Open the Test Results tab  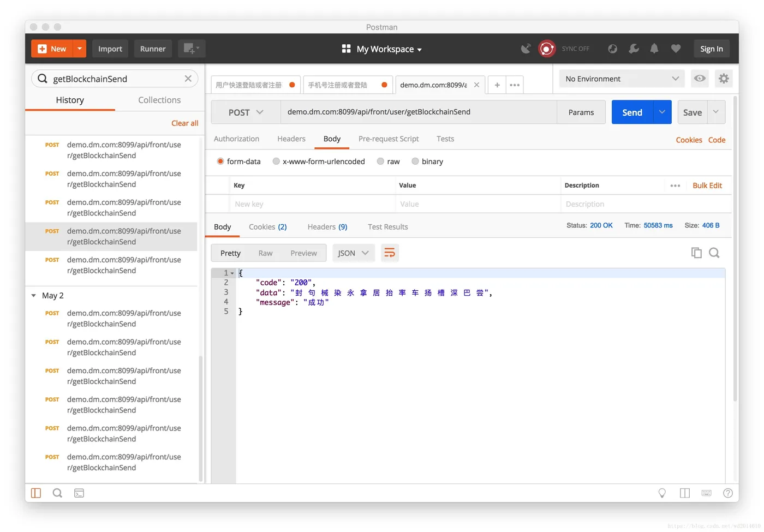388,226
